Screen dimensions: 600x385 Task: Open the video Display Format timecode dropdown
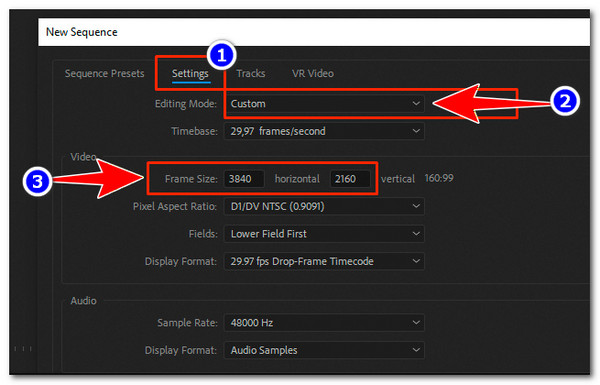(x=324, y=261)
